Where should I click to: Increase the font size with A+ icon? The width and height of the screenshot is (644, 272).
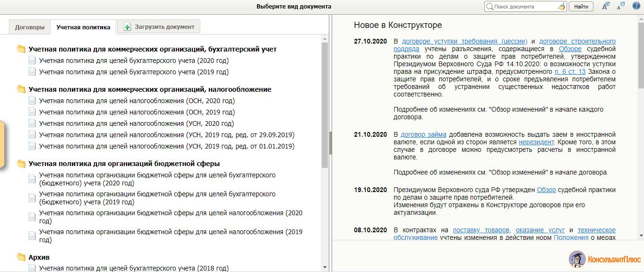tap(606, 6)
